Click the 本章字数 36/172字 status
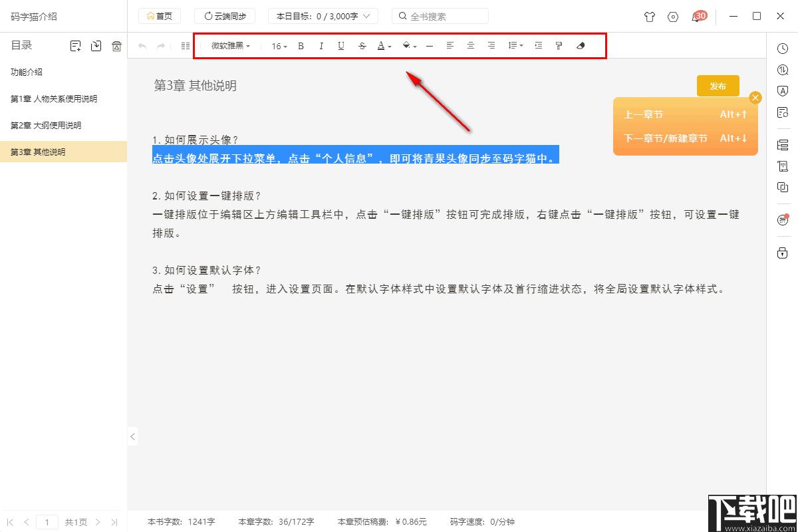Screen dimensions: 798x532 [x=276, y=522]
